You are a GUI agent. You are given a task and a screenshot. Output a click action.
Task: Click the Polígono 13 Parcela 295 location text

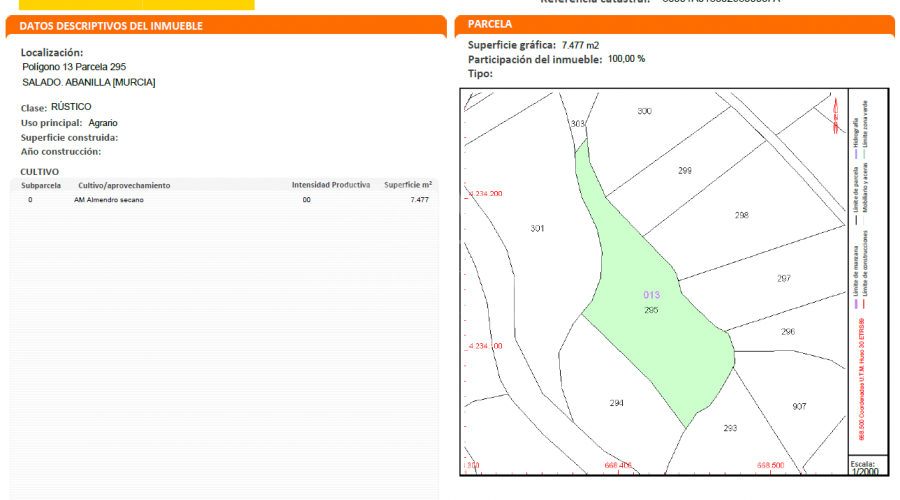(x=74, y=67)
